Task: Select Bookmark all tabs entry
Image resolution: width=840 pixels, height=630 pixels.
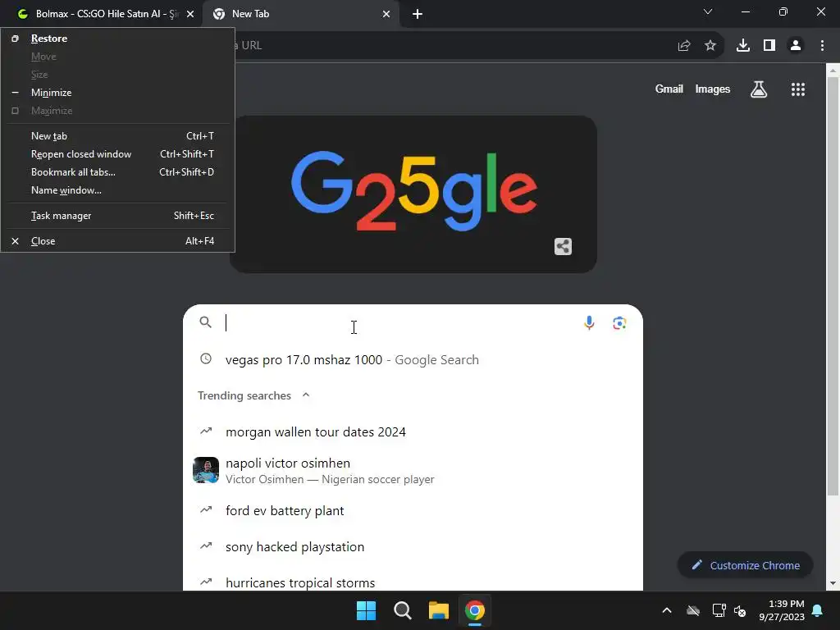Action: 118,172
